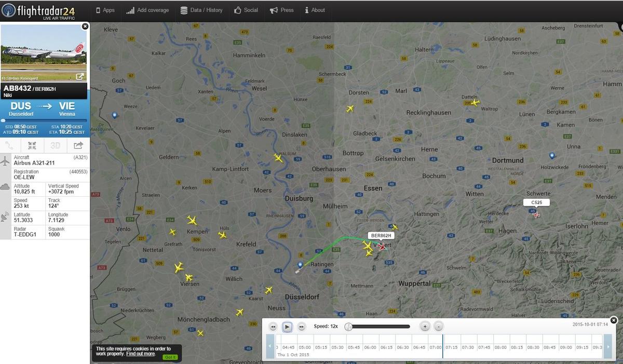
Task: Move timeline later with right arrow
Action: click(x=607, y=346)
